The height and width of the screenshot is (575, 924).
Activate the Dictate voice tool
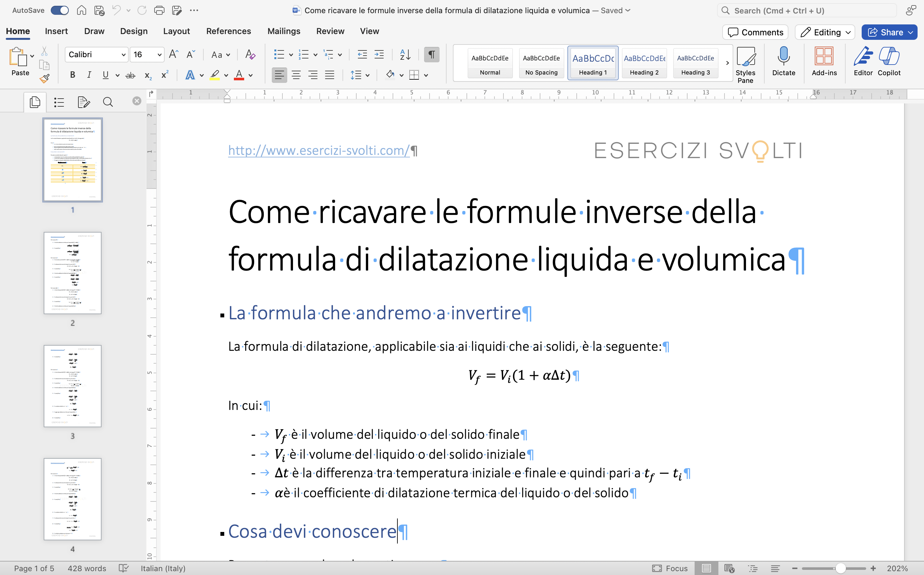pos(783,63)
